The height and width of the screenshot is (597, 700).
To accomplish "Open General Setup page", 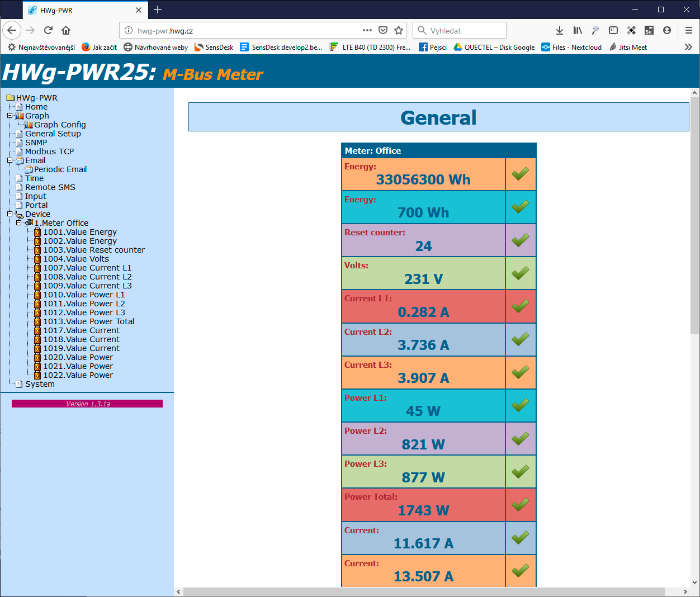I will pos(53,134).
